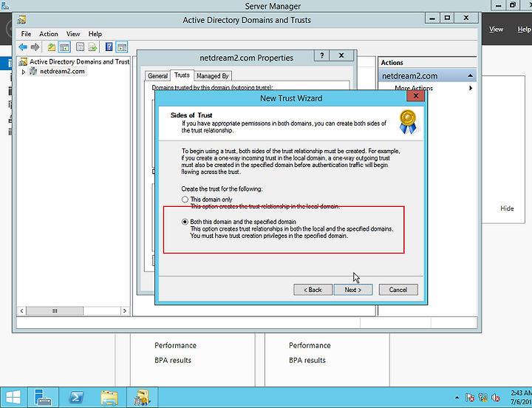Select the Trusts tab
Image resolution: width=532 pixels, height=408 pixels.
tap(182, 75)
